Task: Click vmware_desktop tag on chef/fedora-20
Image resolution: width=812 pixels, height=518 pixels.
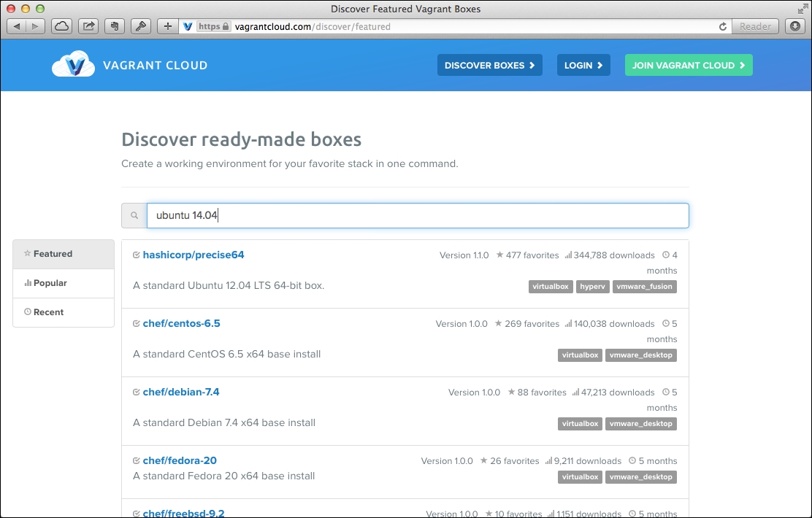Action: 640,476
